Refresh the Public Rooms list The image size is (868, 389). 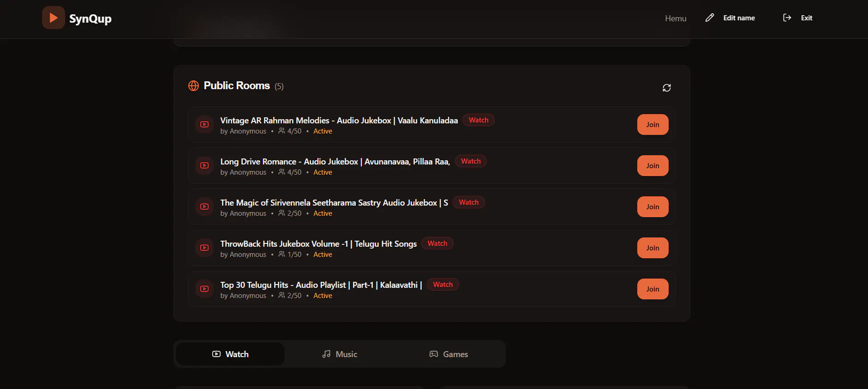[x=667, y=88]
